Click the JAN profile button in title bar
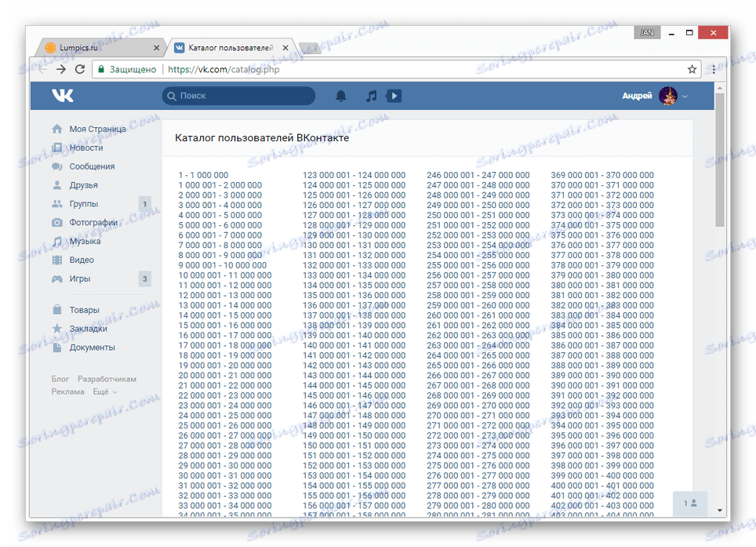 coord(646,33)
